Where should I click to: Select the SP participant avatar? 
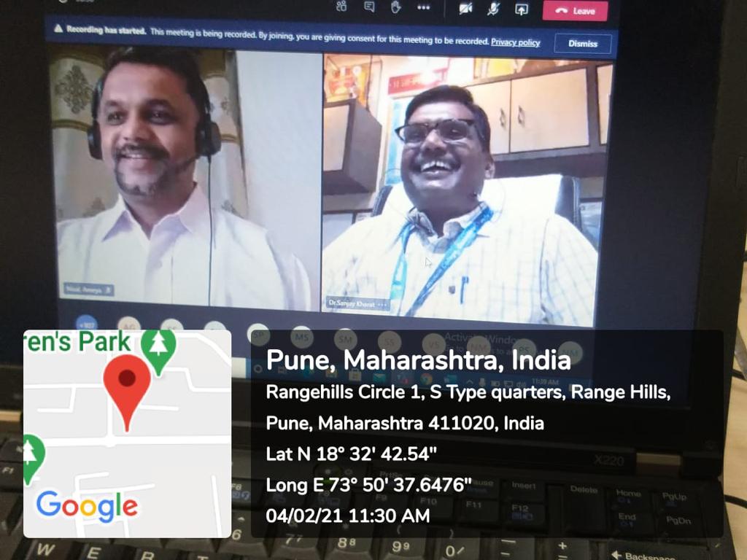coord(259,334)
